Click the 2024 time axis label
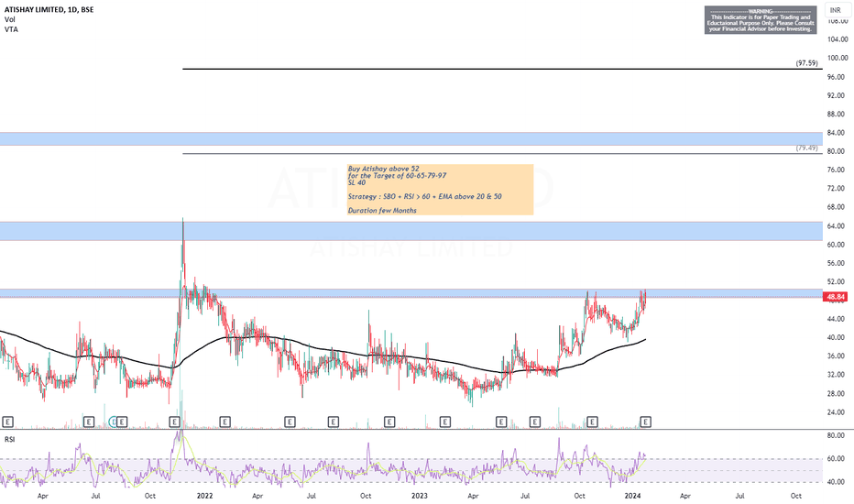 click(632, 496)
